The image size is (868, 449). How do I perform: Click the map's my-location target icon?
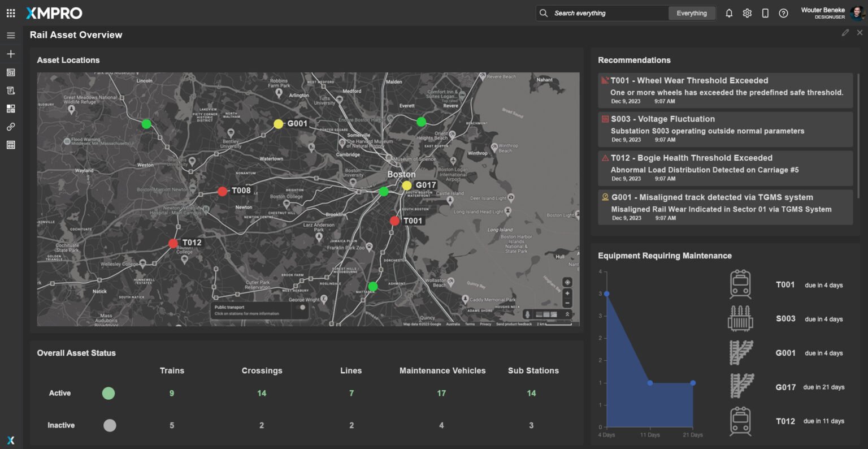coord(567,282)
